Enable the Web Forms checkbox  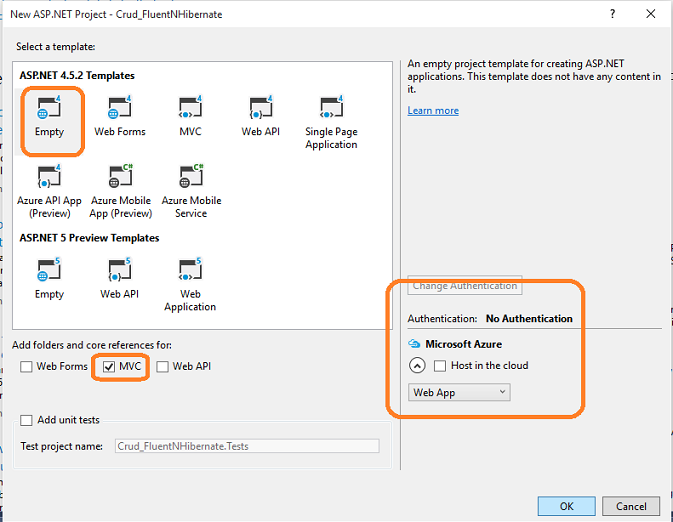pos(26,367)
